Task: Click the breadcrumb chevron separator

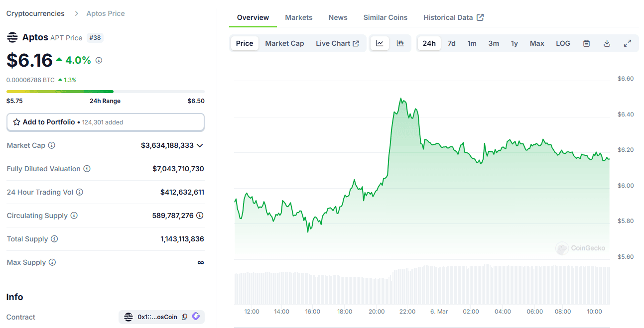Action: tap(76, 13)
